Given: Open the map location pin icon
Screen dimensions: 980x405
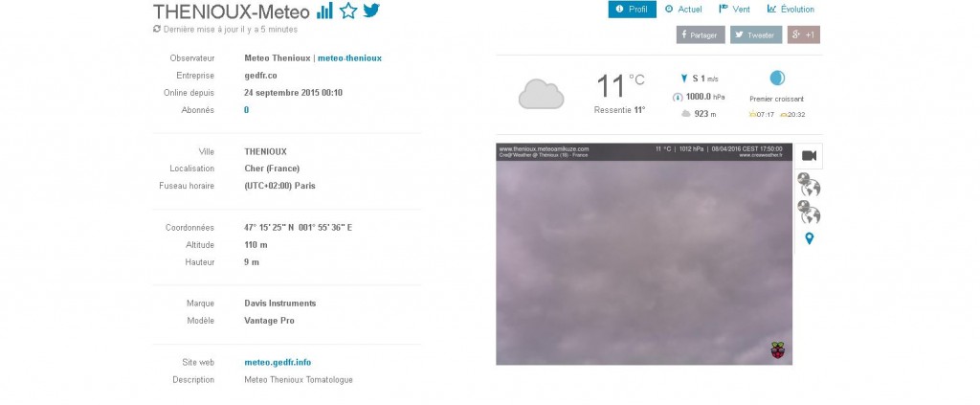Looking at the screenshot, I should point(810,238).
